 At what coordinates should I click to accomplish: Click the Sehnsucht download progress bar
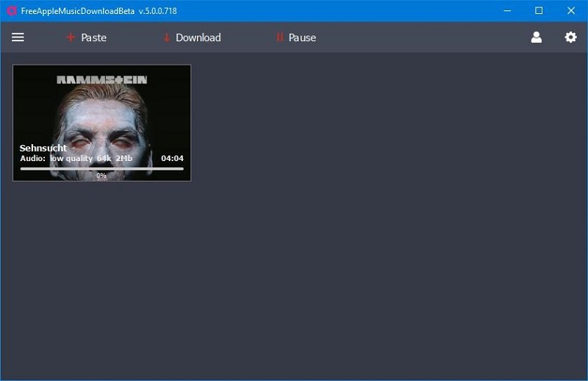pyautogui.click(x=101, y=169)
